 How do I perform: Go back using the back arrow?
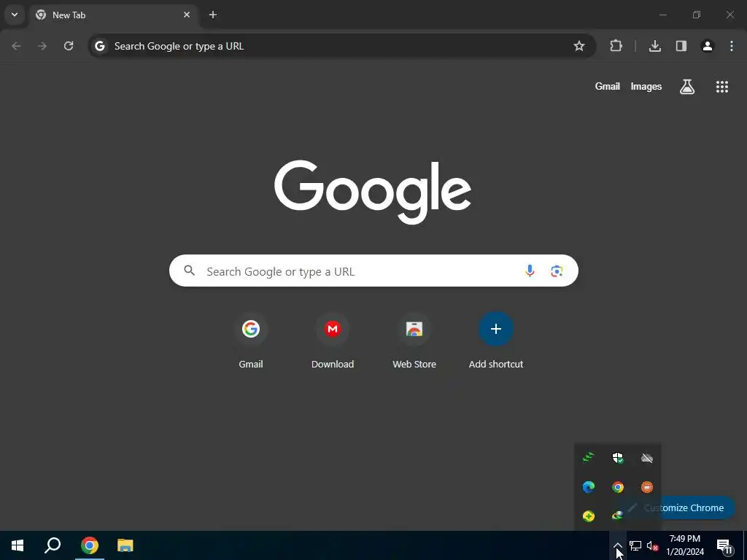(16, 46)
